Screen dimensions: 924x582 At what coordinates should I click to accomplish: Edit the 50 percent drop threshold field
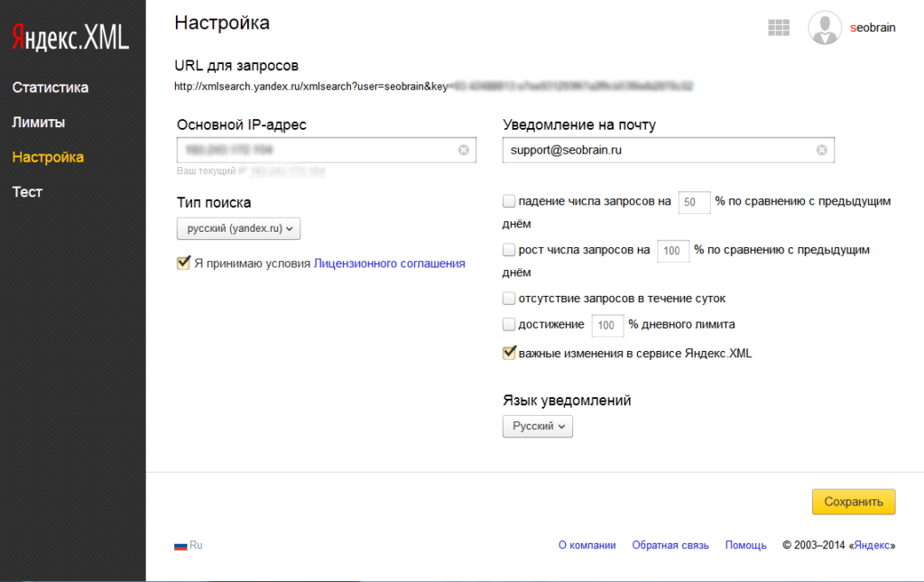694,202
